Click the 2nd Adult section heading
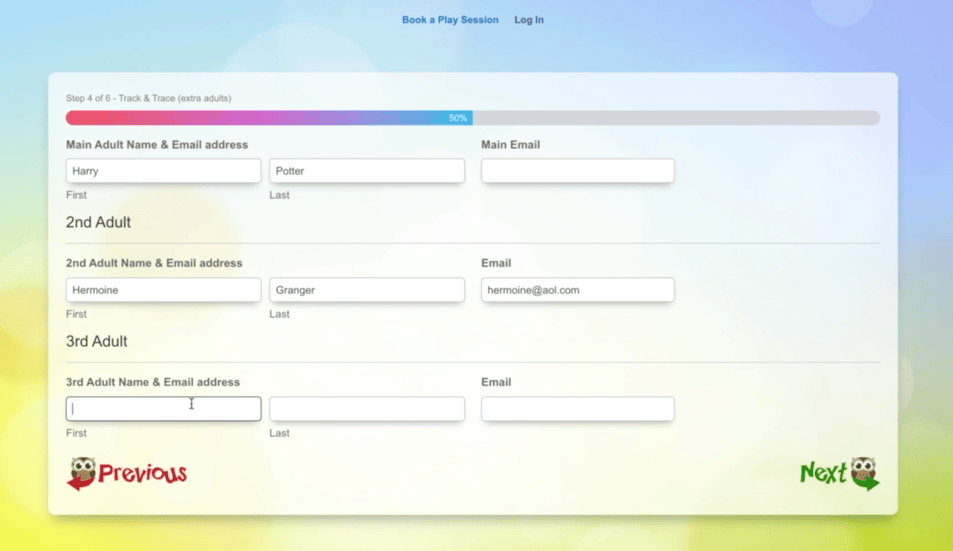Image resolution: width=953 pixels, height=551 pixels. point(98,222)
